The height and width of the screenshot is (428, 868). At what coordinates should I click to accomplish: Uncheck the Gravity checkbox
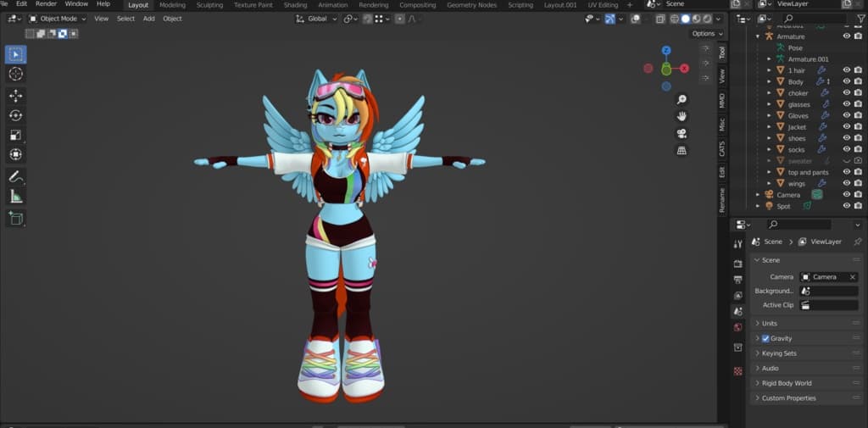[765, 338]
